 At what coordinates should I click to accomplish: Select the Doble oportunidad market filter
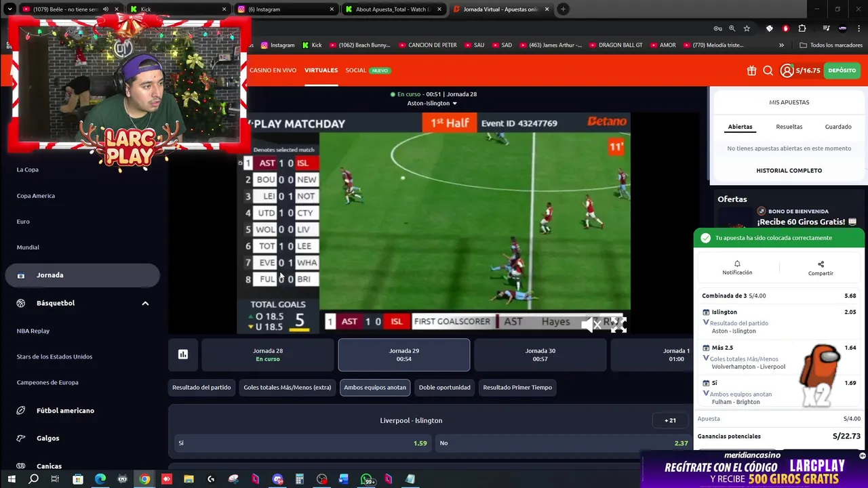tap(445, 388)
